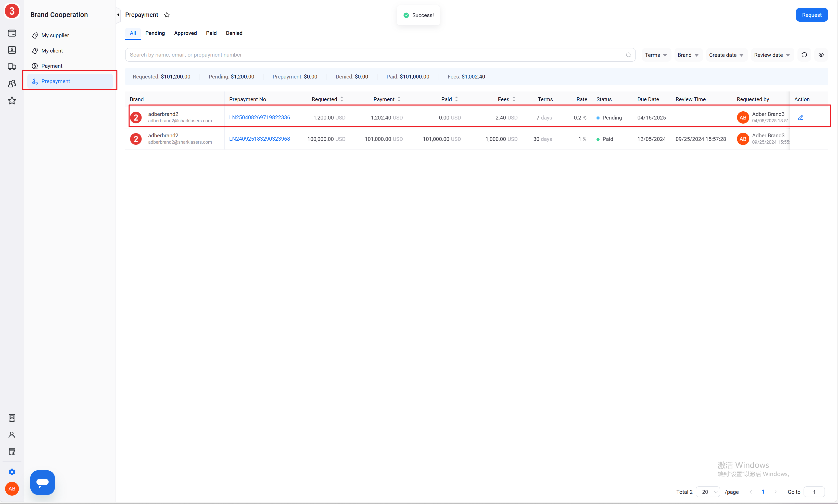Click the blue Request button
Screen dimensions: 838x504
click(811, 15)
